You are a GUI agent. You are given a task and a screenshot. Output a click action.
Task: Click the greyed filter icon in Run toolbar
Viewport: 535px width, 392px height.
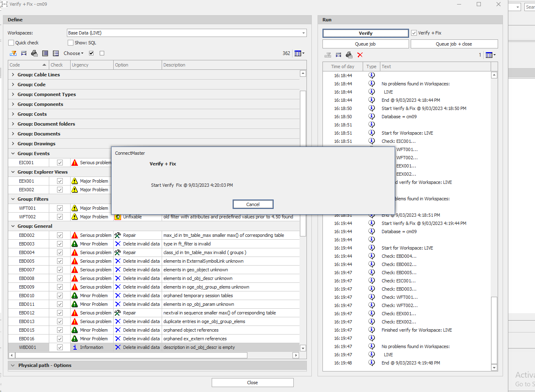click(328, 55)
